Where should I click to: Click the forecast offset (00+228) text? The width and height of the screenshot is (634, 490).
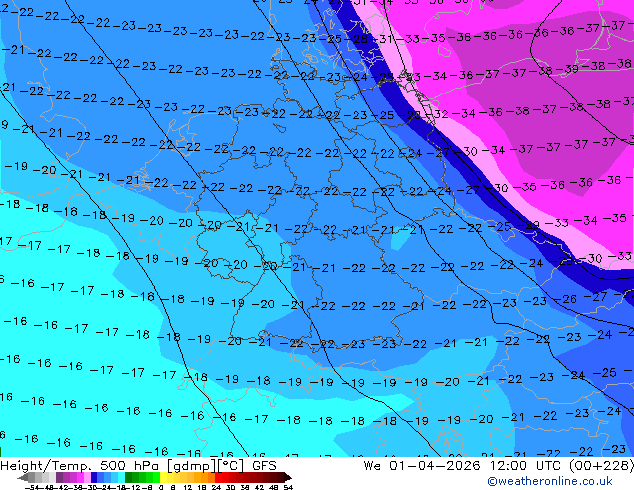pos(601,466)
